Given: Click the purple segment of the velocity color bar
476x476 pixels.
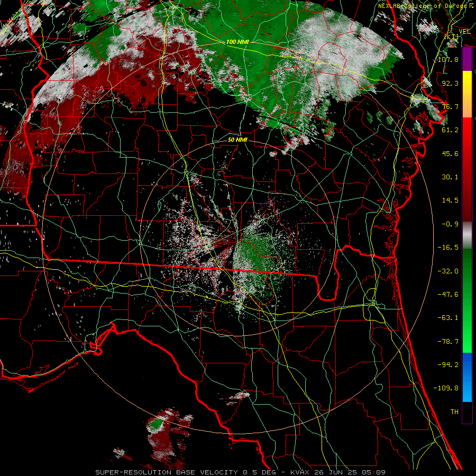Looking at the screenshot, I should (467, 59).
